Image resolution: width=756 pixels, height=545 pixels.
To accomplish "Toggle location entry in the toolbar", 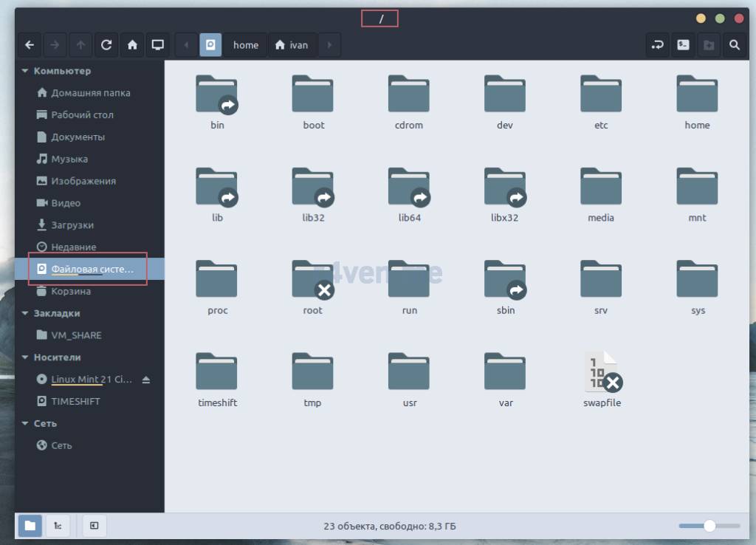I will 657,45.
